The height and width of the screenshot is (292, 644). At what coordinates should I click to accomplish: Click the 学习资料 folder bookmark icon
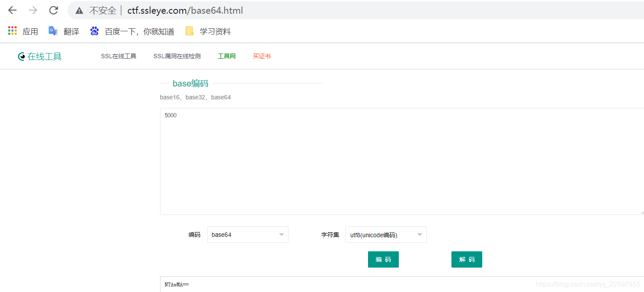189,30
